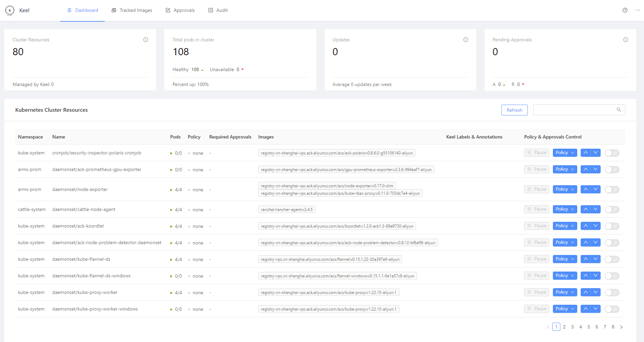Click the search magnifier icon

[619, 110]
